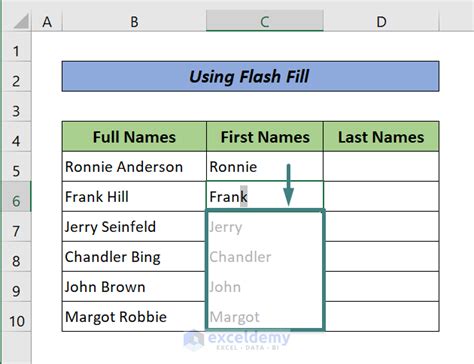The image size is (474, 364).
Task: Click the 'Using Flash Fill' title banner
Action: (250, 76)
